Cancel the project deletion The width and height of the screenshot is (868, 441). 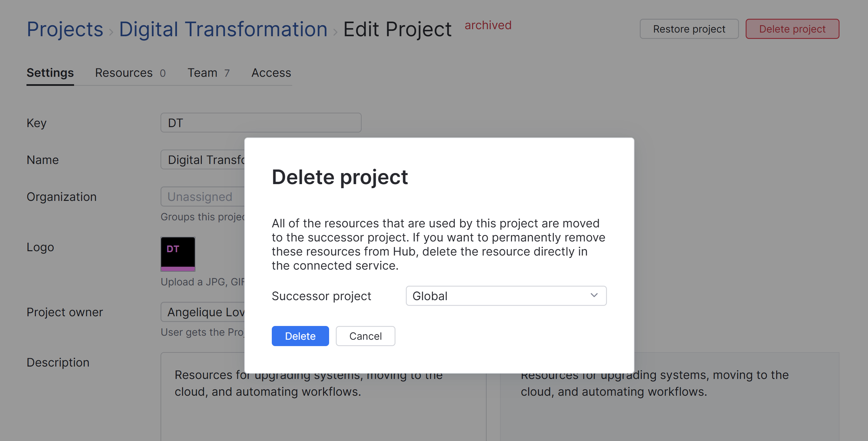tap(365, 336)
